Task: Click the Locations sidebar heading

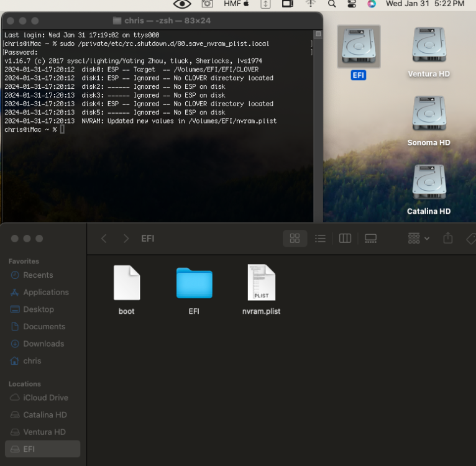Action: point(25,384)
